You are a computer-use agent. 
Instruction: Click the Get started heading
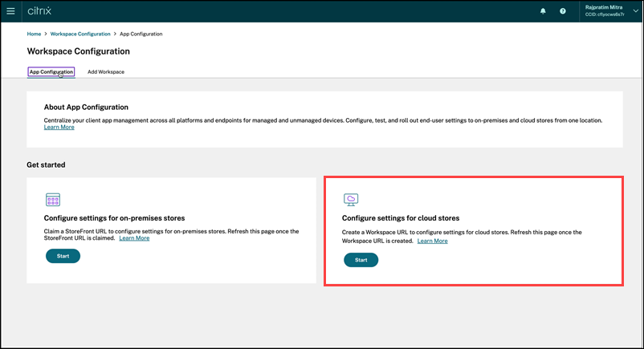pos(46,164)
